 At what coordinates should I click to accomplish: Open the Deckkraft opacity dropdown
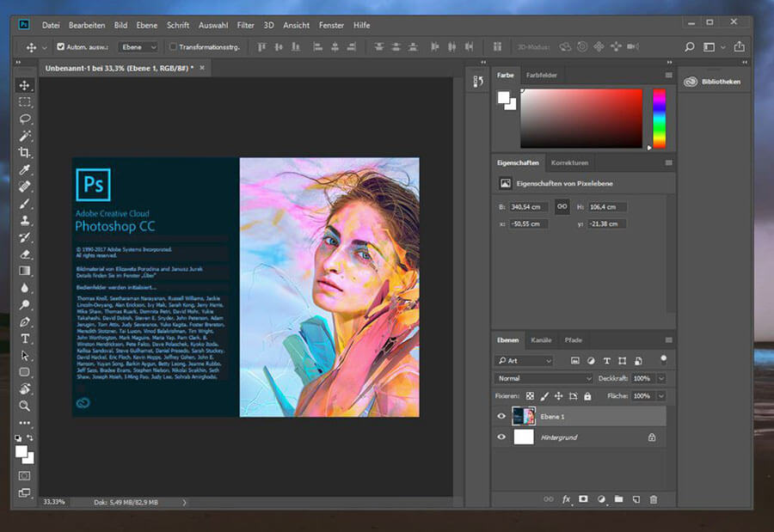pyautogui.click(x=660, y=378)
